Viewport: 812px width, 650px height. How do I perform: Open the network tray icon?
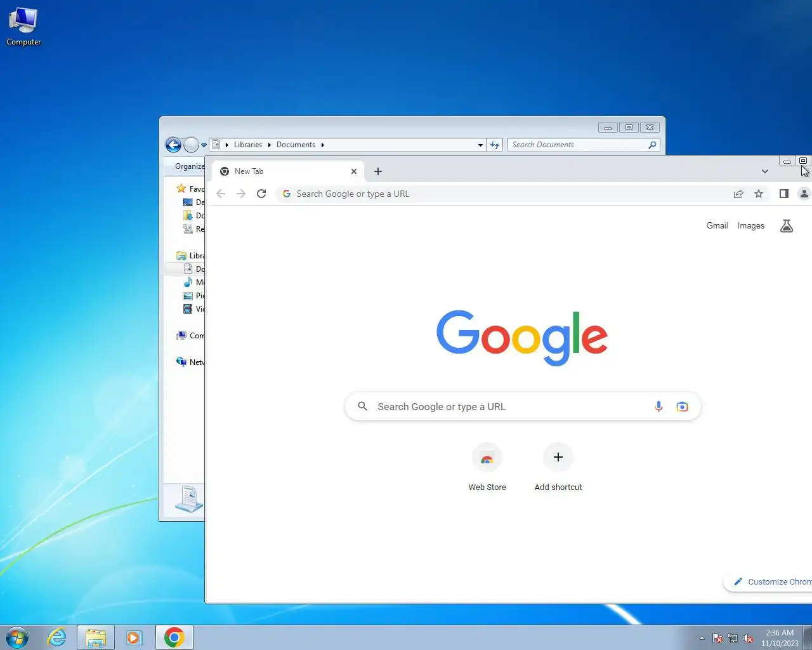(x=733, y=638)
